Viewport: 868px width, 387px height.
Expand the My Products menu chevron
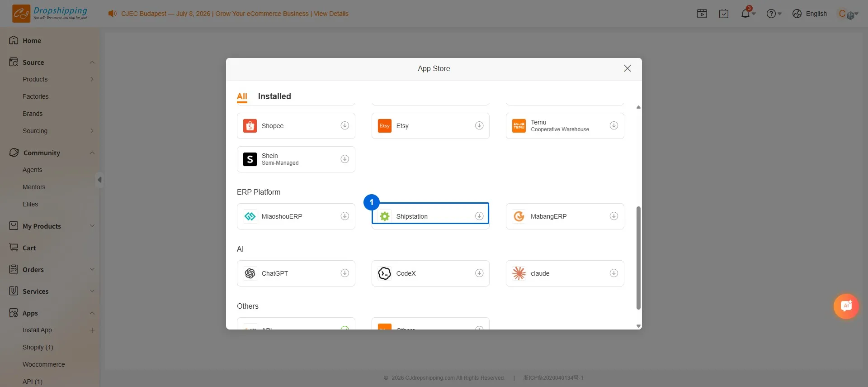pos(92,226)
